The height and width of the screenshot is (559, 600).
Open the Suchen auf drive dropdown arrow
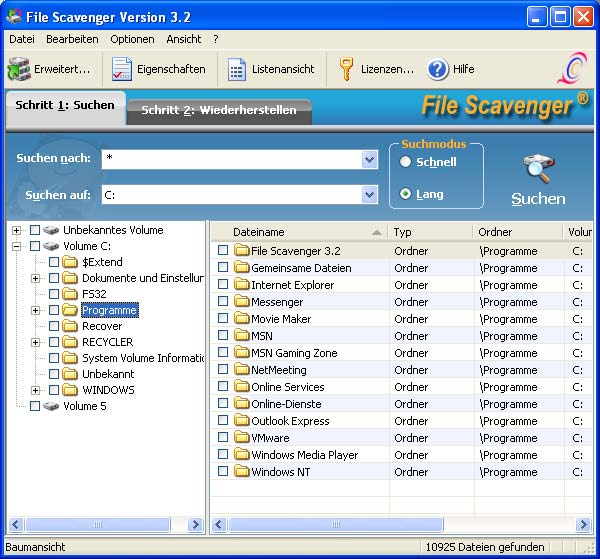coord(369,195)
